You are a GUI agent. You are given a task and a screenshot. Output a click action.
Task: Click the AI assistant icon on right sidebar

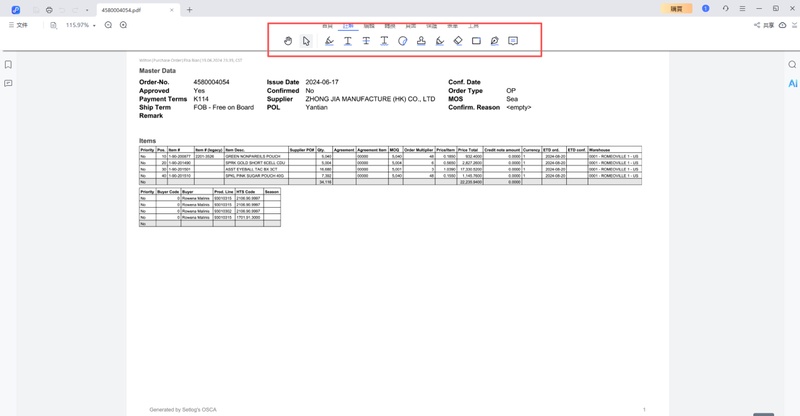tap(792, 84)
